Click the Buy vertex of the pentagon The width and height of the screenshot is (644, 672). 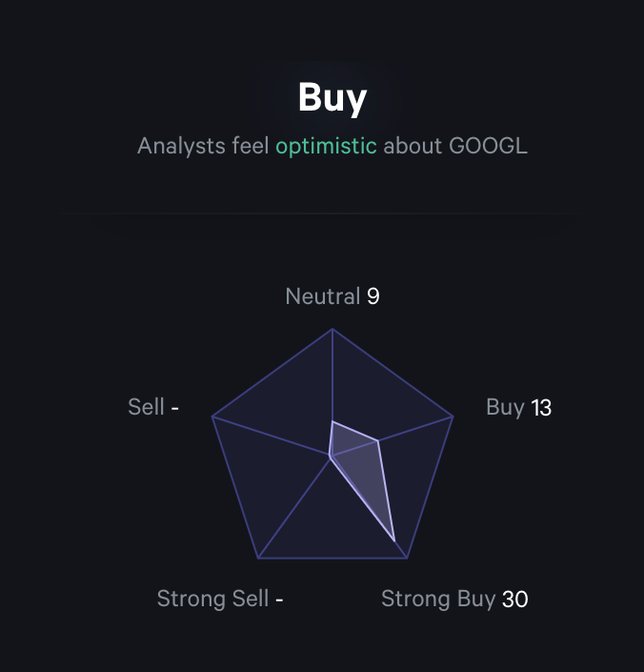click(x=453, y=417)
